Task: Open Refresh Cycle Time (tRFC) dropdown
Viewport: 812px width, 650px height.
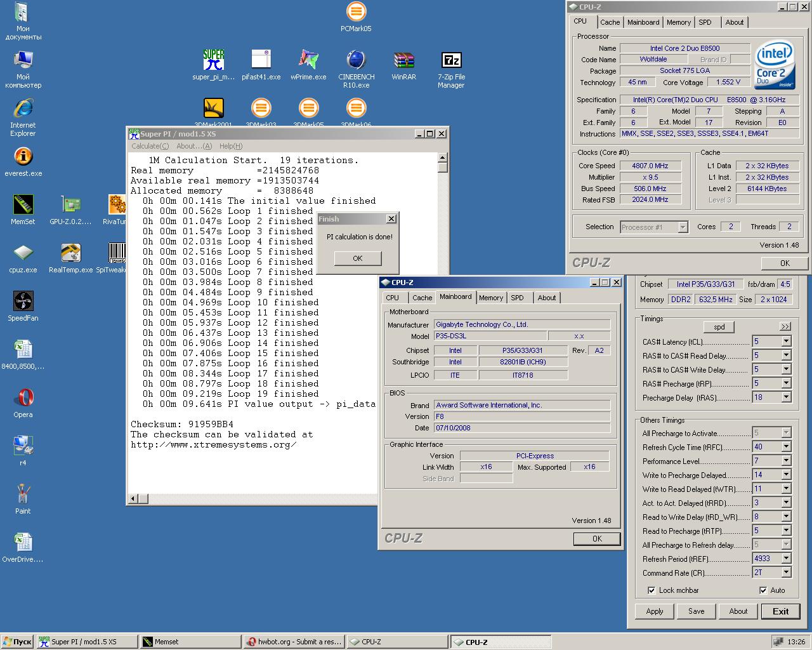Action: tap(786, 447)
